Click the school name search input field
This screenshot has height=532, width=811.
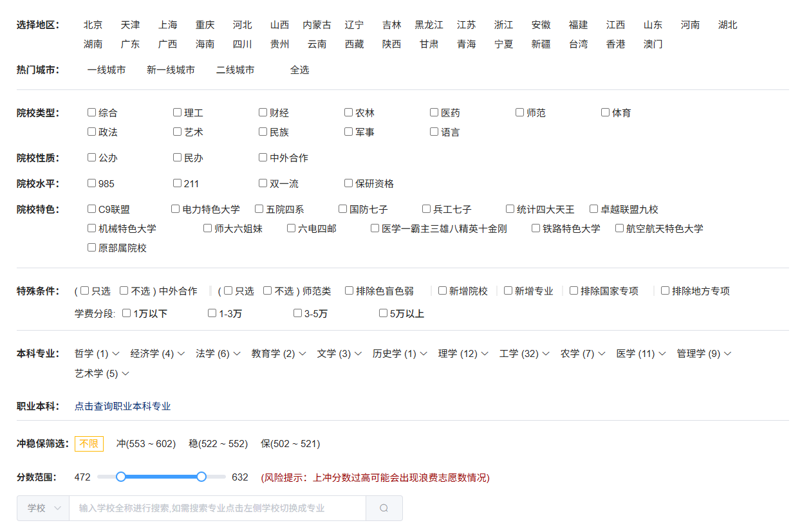click(217, 508)
